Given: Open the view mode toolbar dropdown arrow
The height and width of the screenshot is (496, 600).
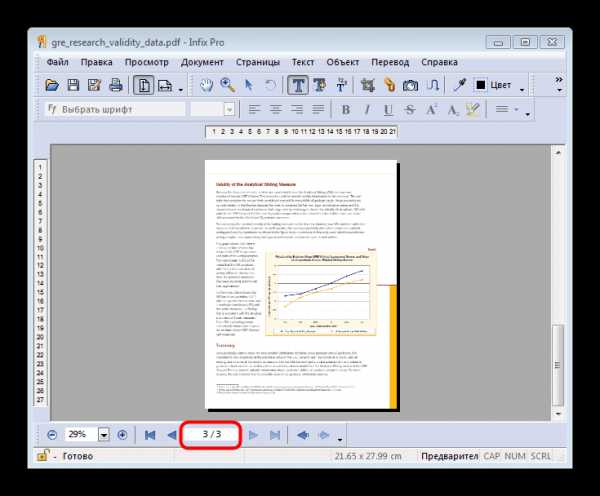Looking at the screenshot, I should 181,90.
